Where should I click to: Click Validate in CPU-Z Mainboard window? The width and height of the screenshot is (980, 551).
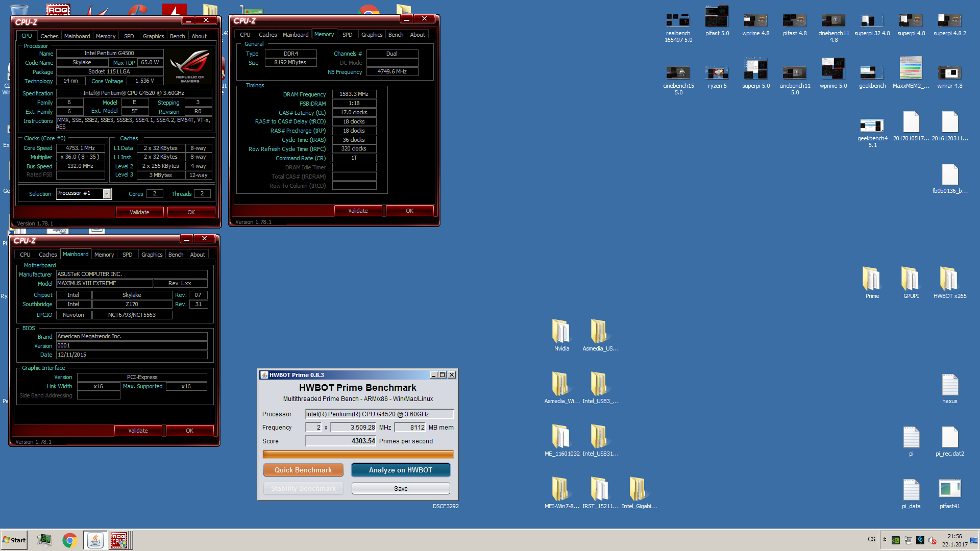(138, 431)
